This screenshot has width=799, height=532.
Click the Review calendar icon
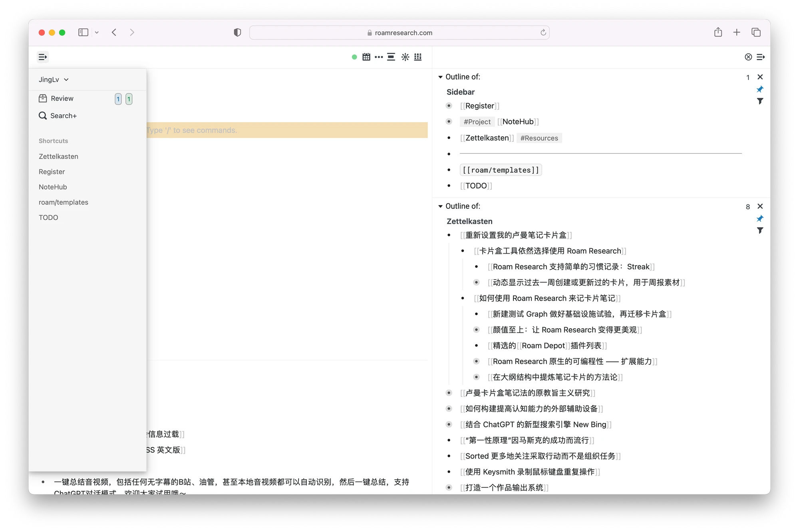tap(43, 98)
